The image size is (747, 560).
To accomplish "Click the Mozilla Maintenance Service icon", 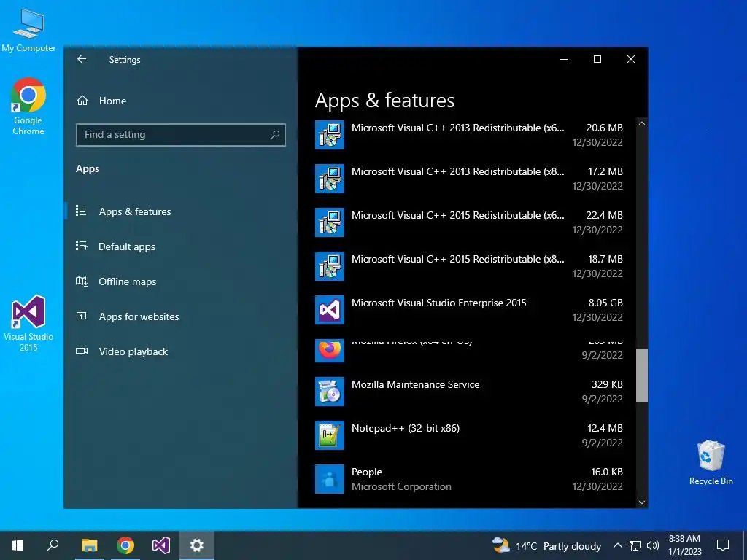I will point(330,392).
